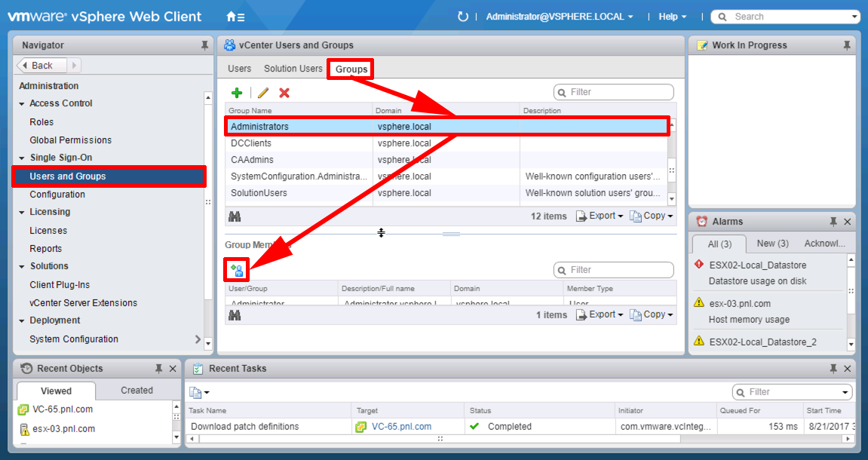Click the groups Filter input field
The width and height of the screenshot is (868, 460).
click(x=614, y=92)
